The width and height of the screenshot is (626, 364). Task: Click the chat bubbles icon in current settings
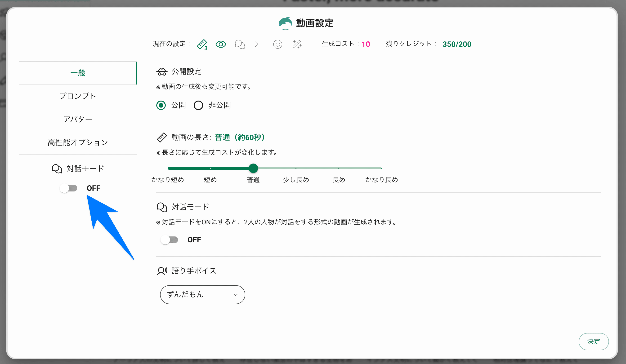pos(239,44)
